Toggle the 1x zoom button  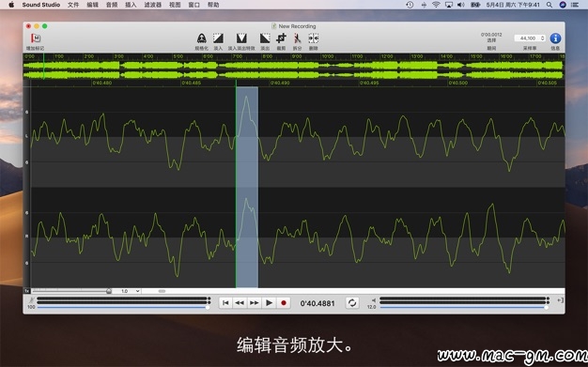(27, 291)
